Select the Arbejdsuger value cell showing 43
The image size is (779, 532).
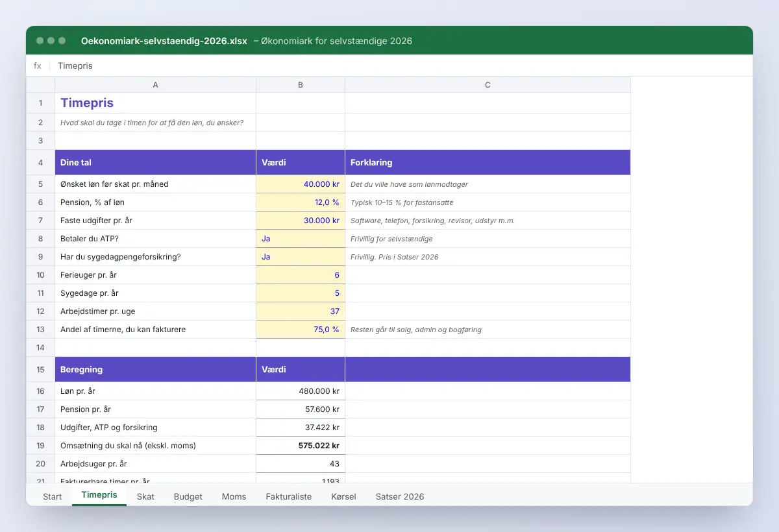(x=301, y=464)
